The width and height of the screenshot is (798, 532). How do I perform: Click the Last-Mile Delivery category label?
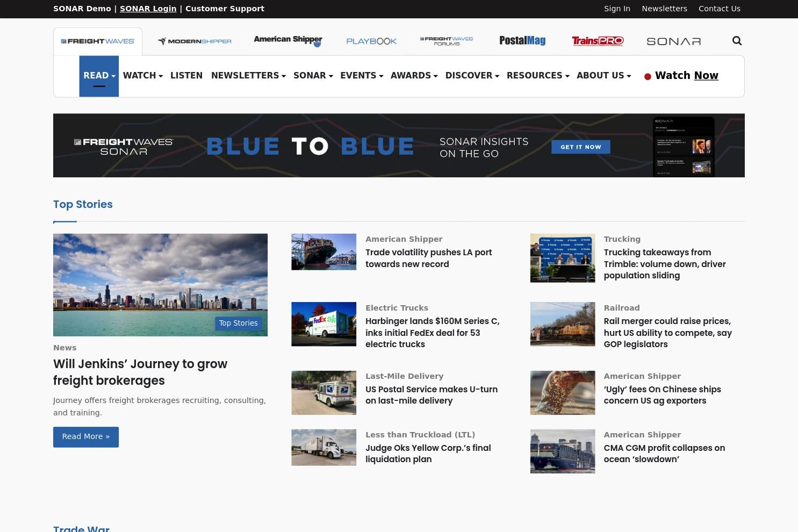pyautogui.click(x=405, y=377)
